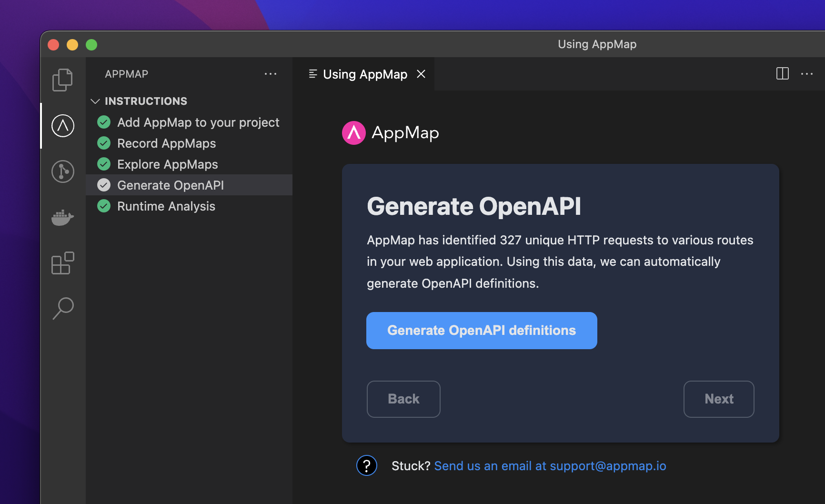
Task: Click the AppMap logo
Action: (353, 132)
